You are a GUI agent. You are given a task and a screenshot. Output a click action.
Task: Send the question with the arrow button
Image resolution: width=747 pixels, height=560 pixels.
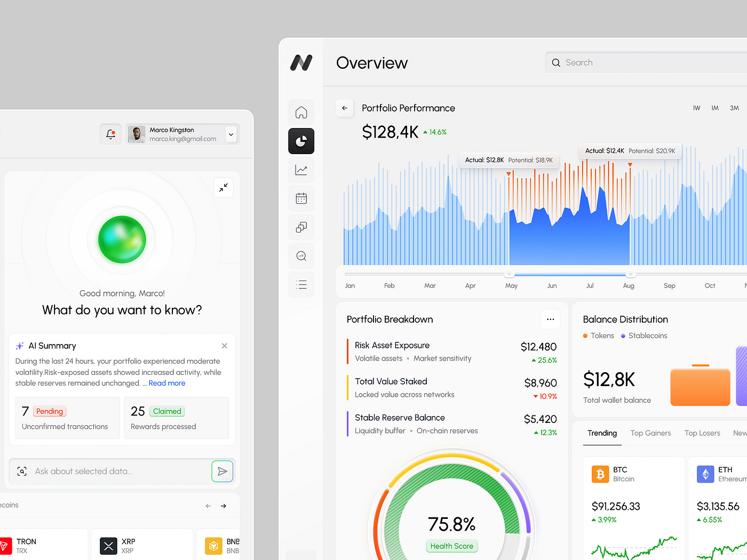click(x=222, y=471)
